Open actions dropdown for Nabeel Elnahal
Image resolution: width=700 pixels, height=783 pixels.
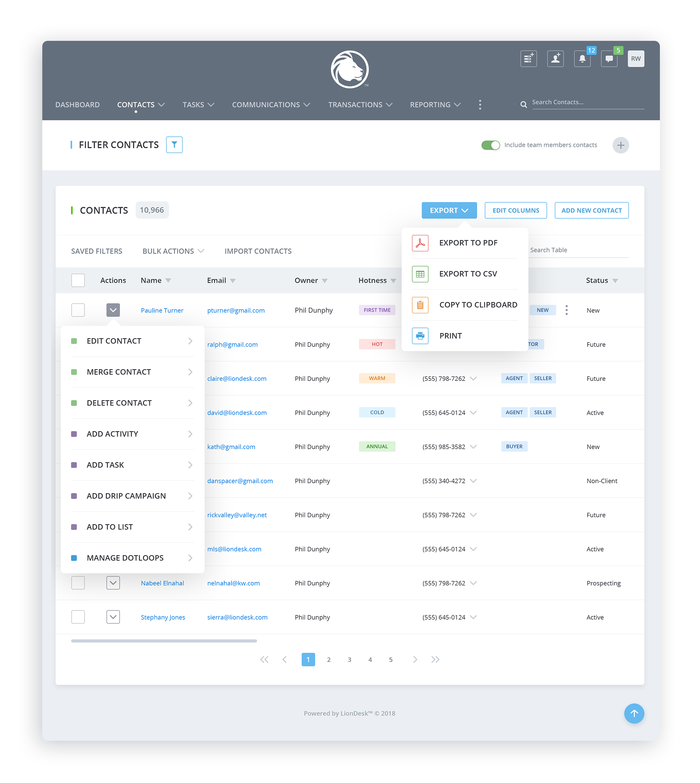113,582
